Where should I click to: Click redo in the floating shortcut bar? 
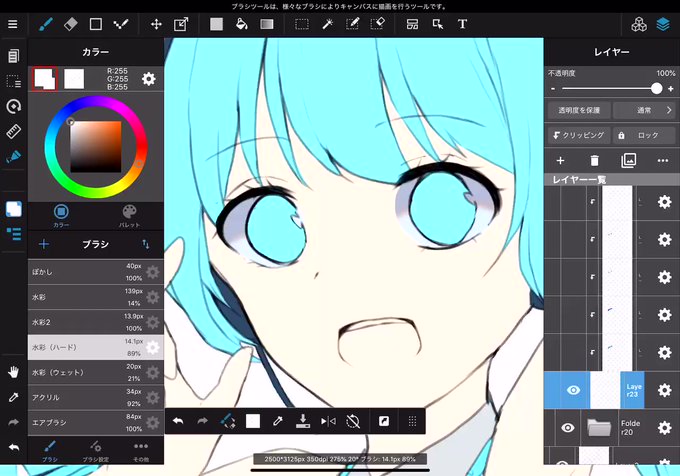pyautogui.click(x=203, y=421)
